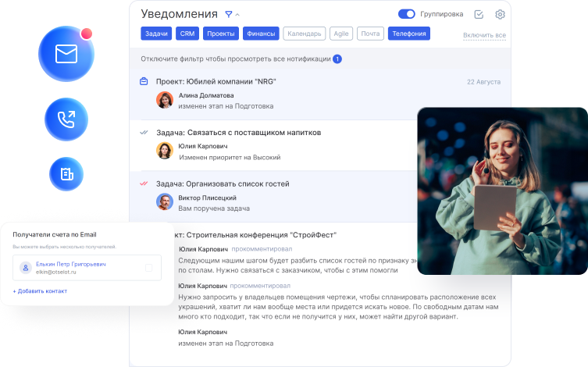Expand the filter chevron next to Уведомления
Screen dimensions: 588x367
coord(238,15)
